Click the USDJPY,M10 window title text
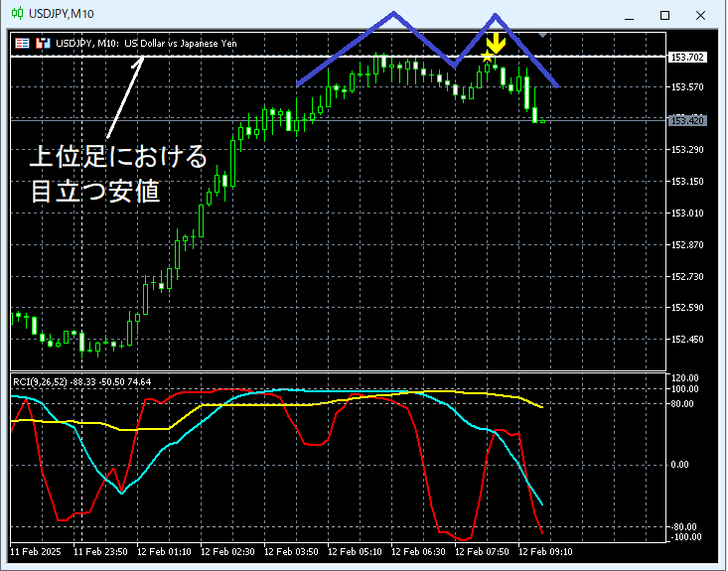This screenshot has height=571, width=728. 62,14
